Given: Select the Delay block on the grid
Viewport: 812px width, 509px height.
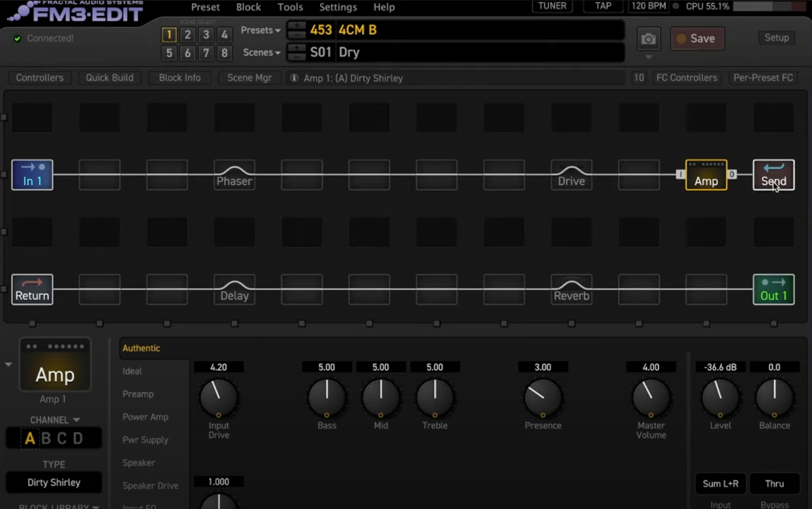Looking at the screenshot, I should (235, 289).
